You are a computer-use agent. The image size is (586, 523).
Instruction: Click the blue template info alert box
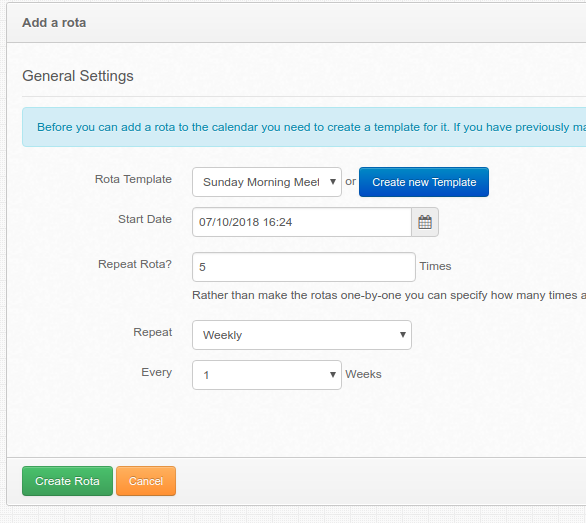304,127
